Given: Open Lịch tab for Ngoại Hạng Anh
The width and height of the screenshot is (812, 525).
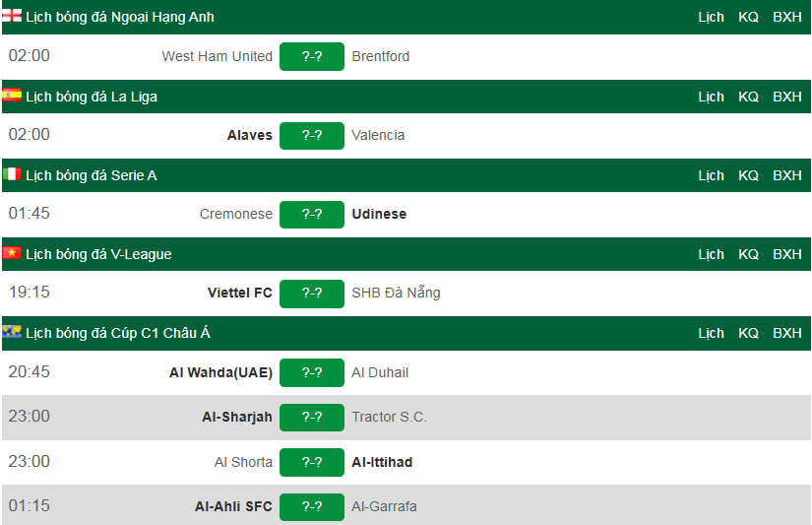Looking at the screenshot, I should 711,17.
